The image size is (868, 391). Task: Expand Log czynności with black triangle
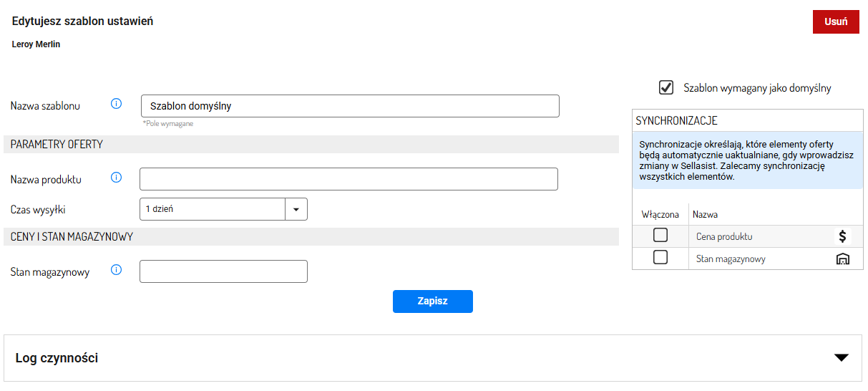coord(842,358)
